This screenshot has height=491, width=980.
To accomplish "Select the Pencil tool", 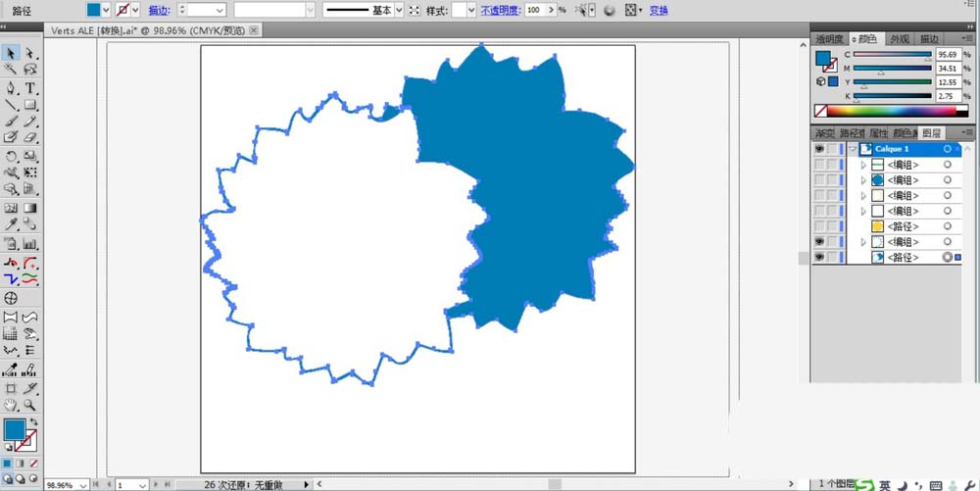I will [x=29, y=121].
